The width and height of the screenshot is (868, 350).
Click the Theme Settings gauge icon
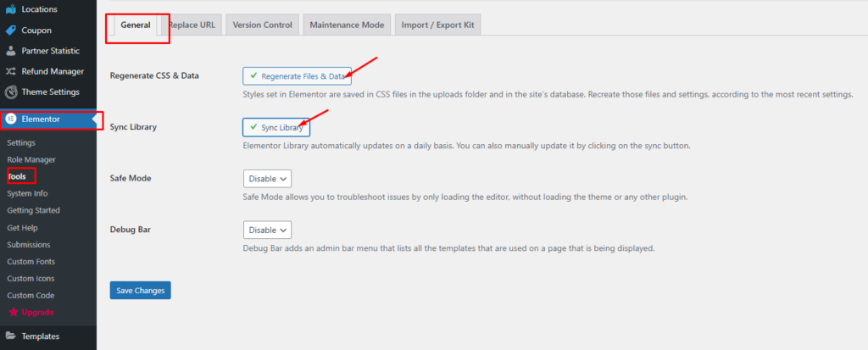tap(11, 92)
